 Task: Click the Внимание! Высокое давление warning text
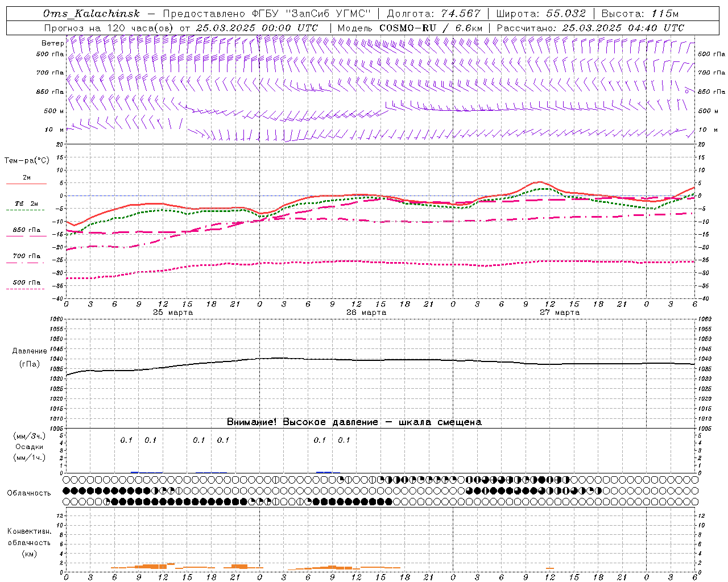point(354,422)
